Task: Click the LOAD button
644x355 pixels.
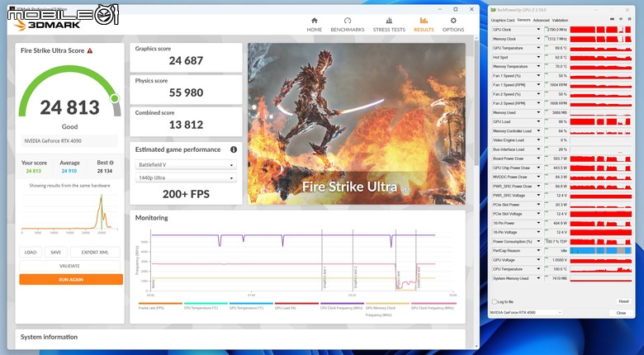Action: pos(31,253)
